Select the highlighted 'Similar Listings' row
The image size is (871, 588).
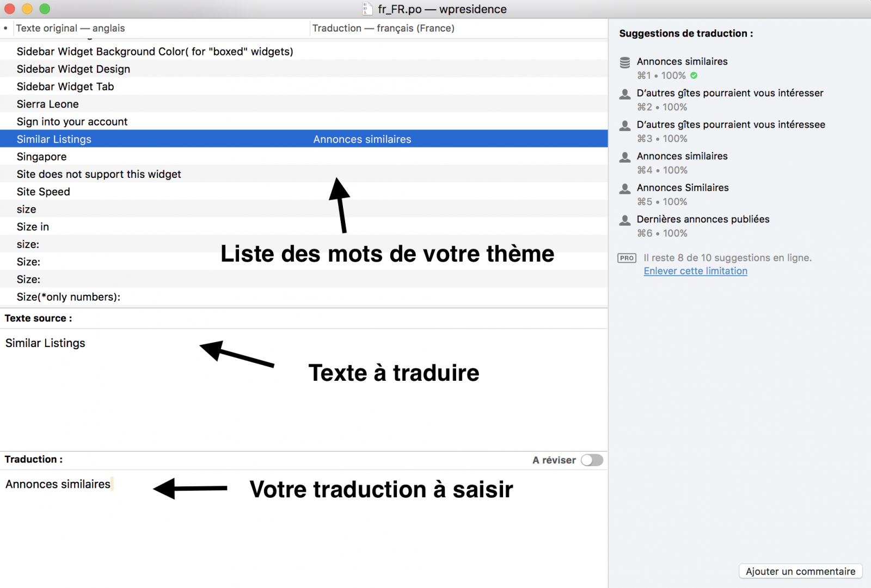[x=304, y=139]
